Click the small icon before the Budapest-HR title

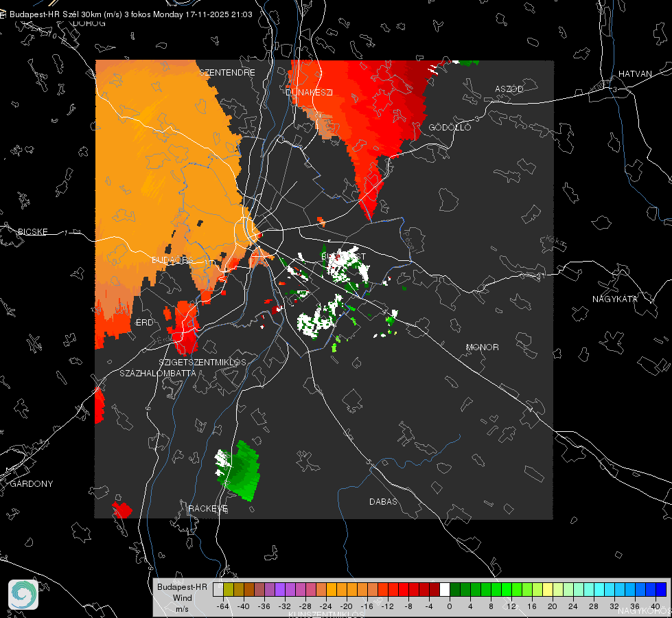[x=3, y=14]
